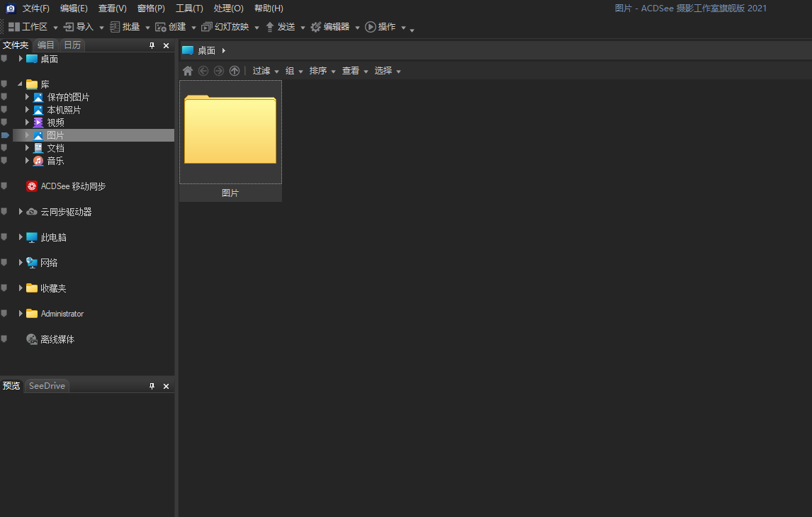This screenshot has width=812, height=517.
Task: Close the Folders pane
Action: click(167, 45)
